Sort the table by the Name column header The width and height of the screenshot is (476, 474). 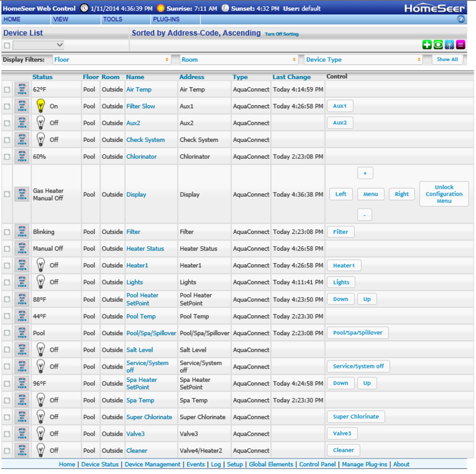pyautogui.click(x=135, y=77)
